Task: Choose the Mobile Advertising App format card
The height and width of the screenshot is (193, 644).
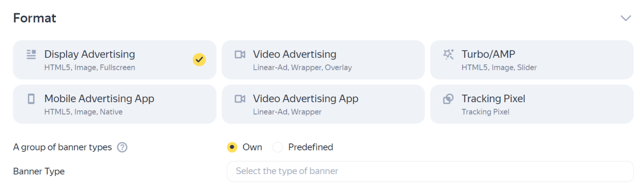Action: 115,104
